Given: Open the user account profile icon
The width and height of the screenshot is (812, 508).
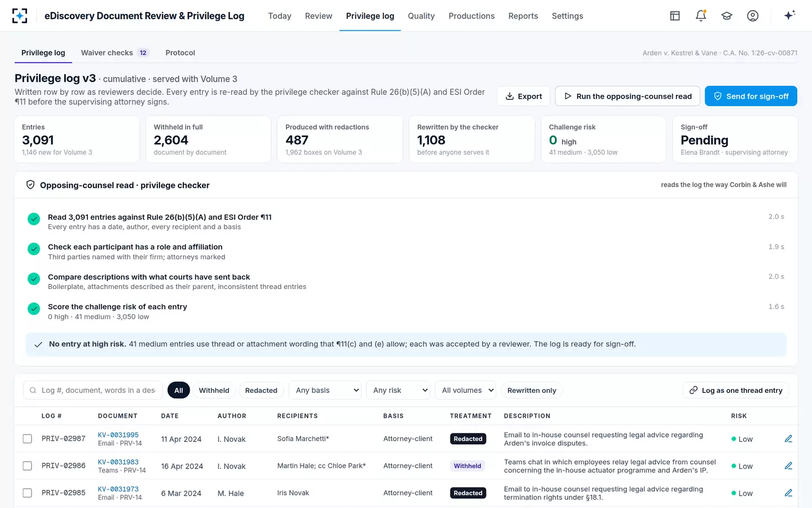Looking at the screenshot, I should pos(753,16).
